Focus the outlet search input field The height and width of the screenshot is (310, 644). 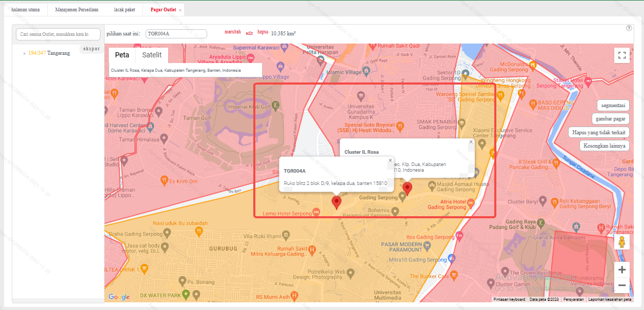tap(58, 34)
